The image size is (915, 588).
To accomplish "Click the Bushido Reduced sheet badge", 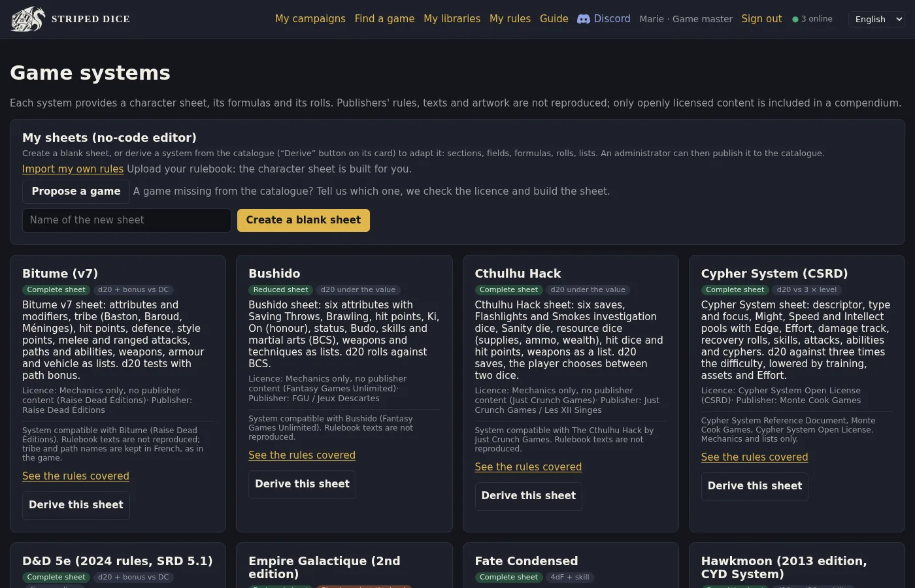I will click(x=280, y=290).
